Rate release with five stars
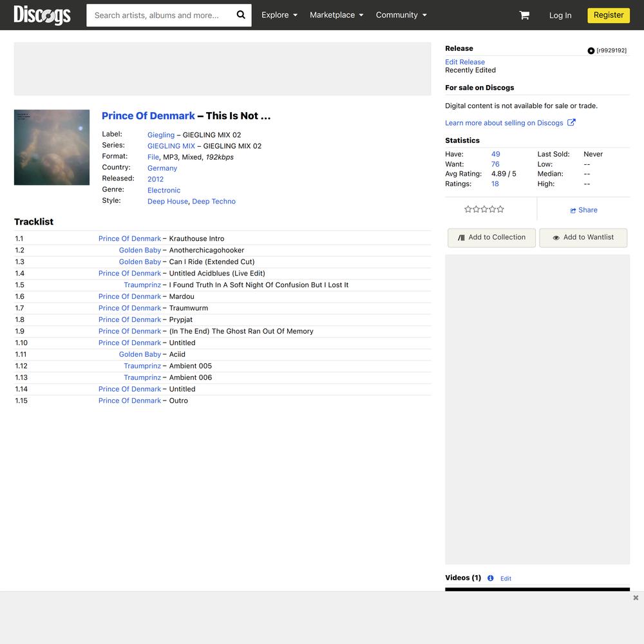 point(500,209)
